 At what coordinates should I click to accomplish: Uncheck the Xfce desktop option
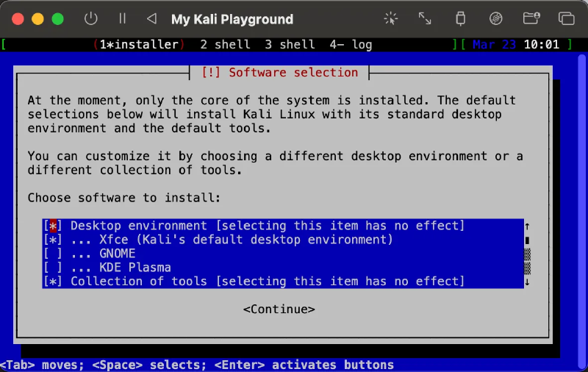53,240
